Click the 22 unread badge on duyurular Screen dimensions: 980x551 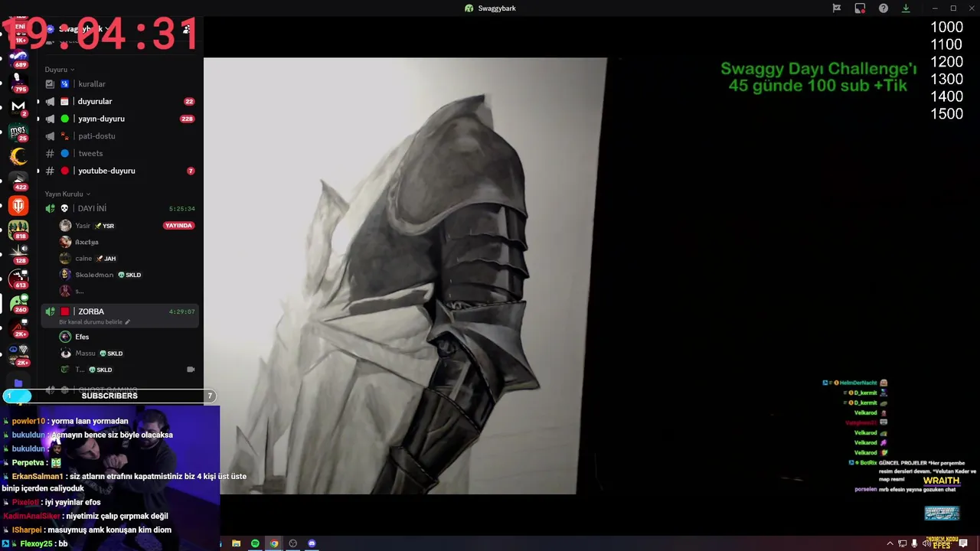(x=189, y=102)
